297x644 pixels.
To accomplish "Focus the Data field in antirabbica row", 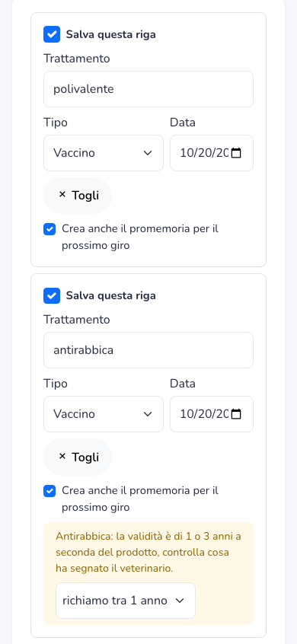I will [212, 414].
